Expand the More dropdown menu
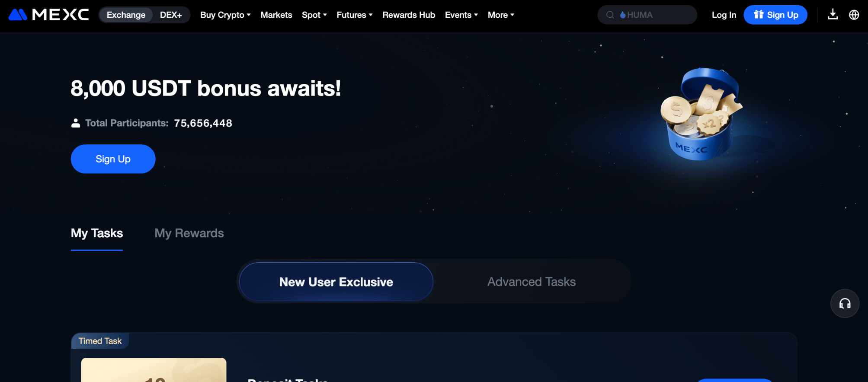Image resolution: width=868 pixels, height=382 pixels. pos(501,15)
